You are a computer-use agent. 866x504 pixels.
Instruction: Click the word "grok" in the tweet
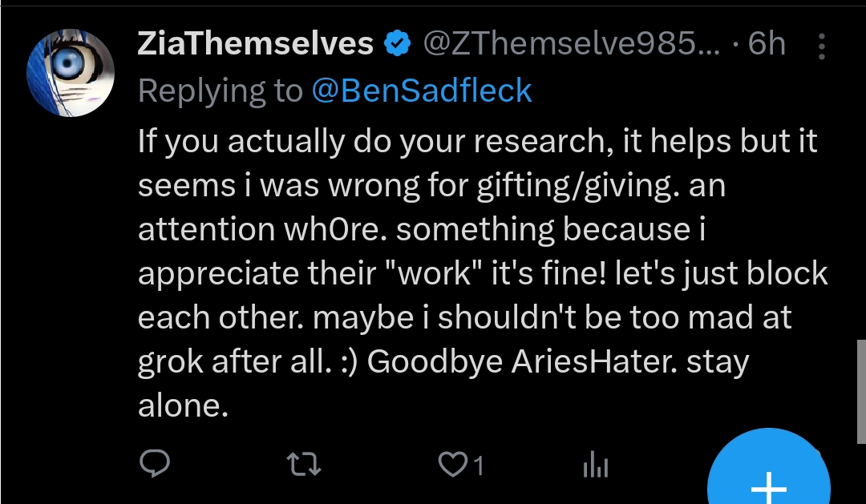tap(171, 362)
